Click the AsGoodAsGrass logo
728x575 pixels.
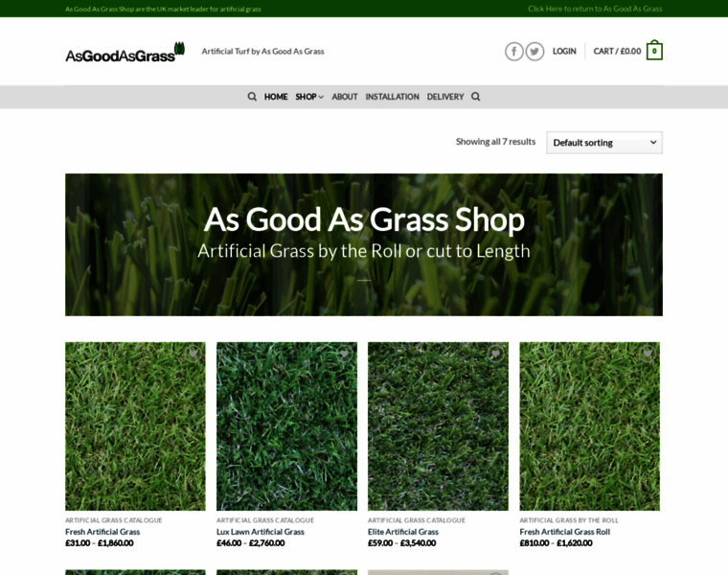(125, 53)
